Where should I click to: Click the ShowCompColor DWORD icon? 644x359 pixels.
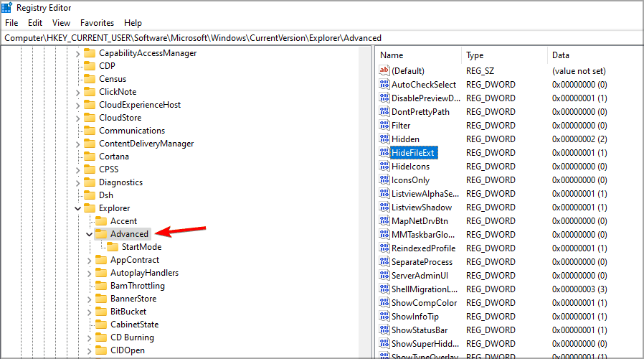coord(384,302)
